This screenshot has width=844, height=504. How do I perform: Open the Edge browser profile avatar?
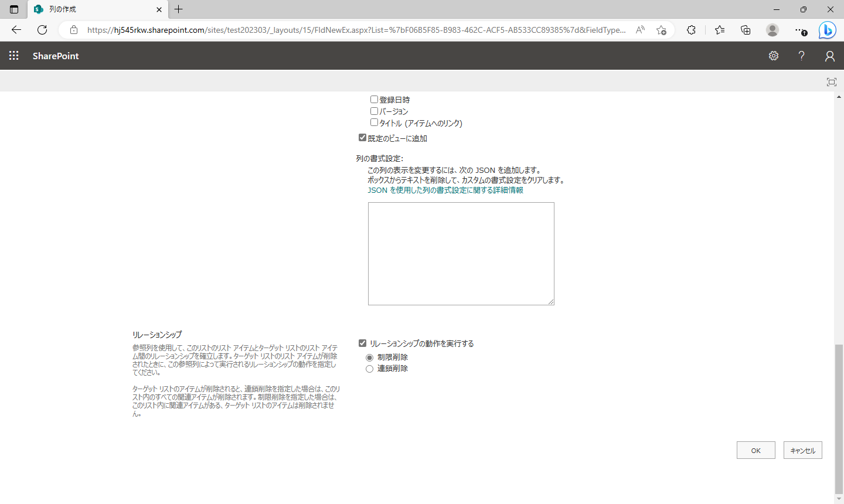pyautogui.click(x=772, y=30)
